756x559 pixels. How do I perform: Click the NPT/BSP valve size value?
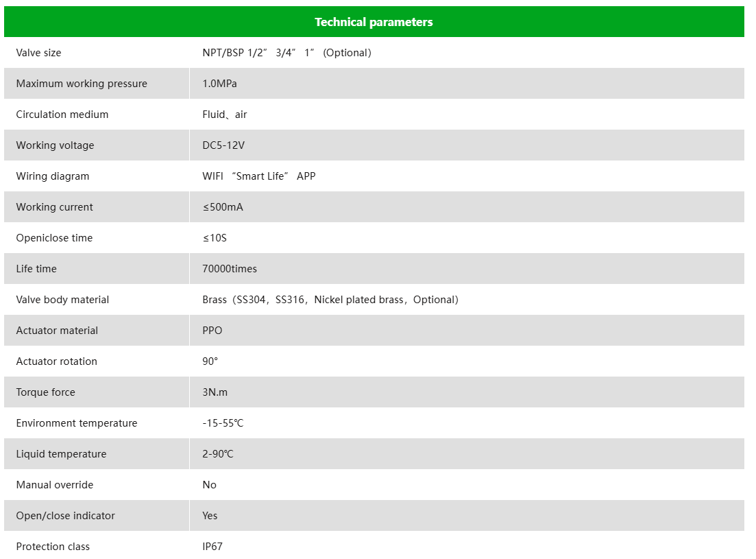point(287,53)
